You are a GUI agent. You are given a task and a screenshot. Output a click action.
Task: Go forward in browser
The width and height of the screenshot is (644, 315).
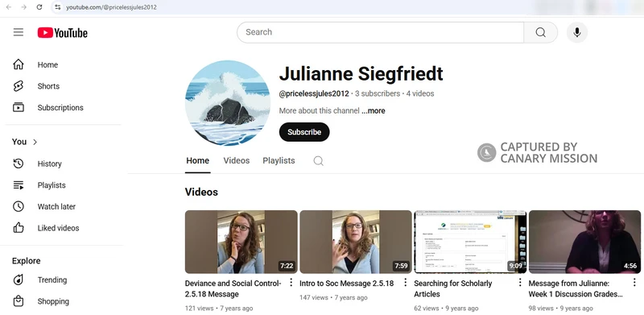coord(24,7)
